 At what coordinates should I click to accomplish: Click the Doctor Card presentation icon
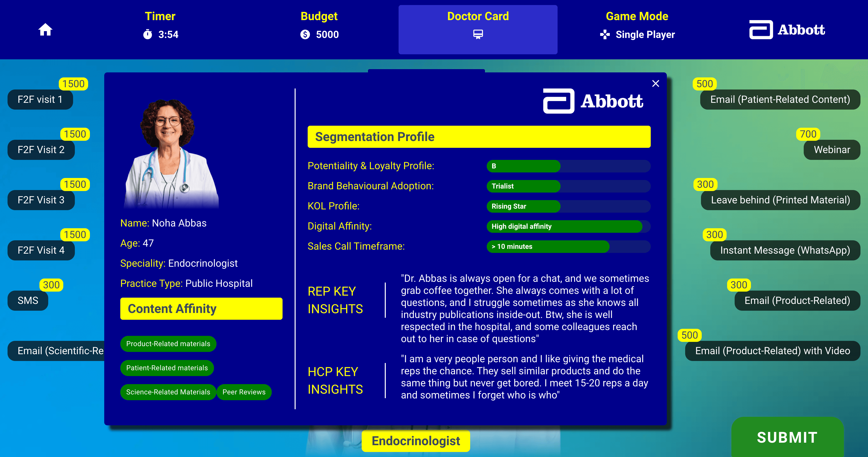(x=478, y=34)
